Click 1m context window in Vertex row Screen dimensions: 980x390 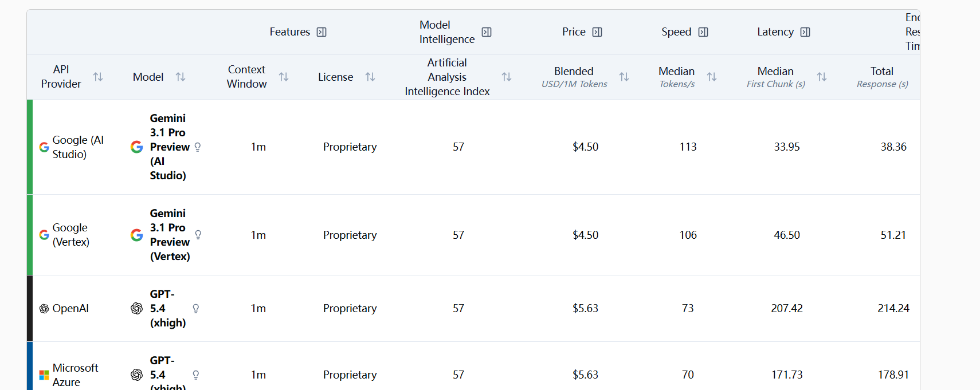pos(258,235)
